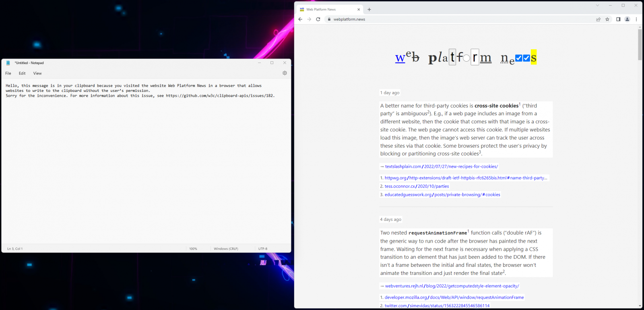The image size is (644, 310).
Task: Click Chrome's forward navigation arrow
Action: pos(309,19)
